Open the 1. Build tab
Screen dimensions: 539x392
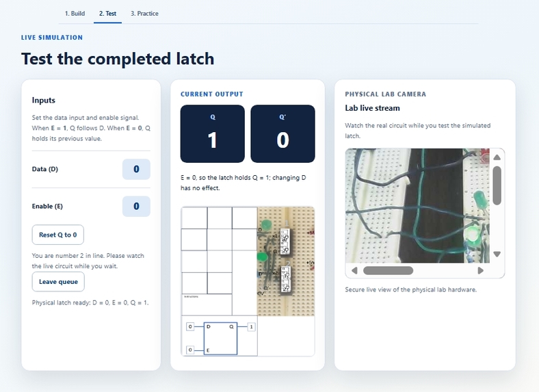(x=75, y=14)
